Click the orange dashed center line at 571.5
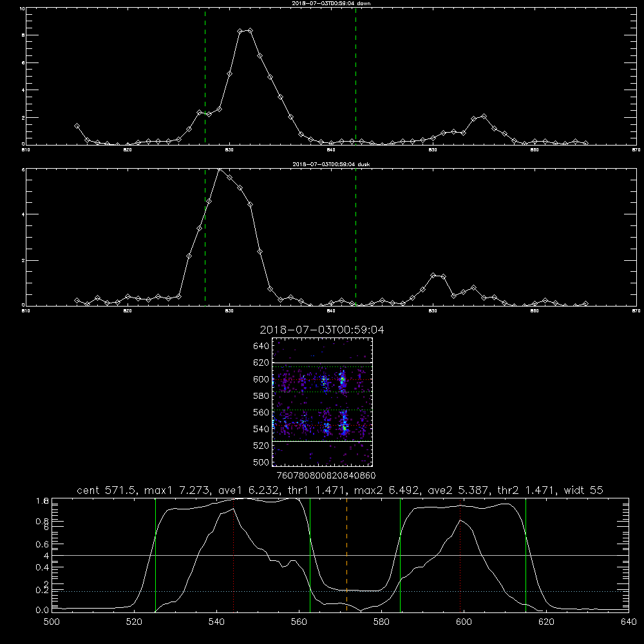This screenshot has height=644, width=644. [346, 555]
